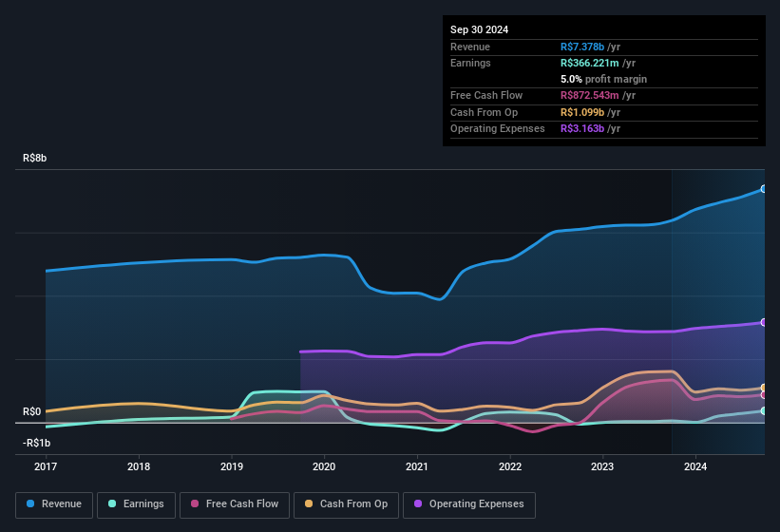
Task: Click the 5.0% profit margin text
Action: (603, 79)
